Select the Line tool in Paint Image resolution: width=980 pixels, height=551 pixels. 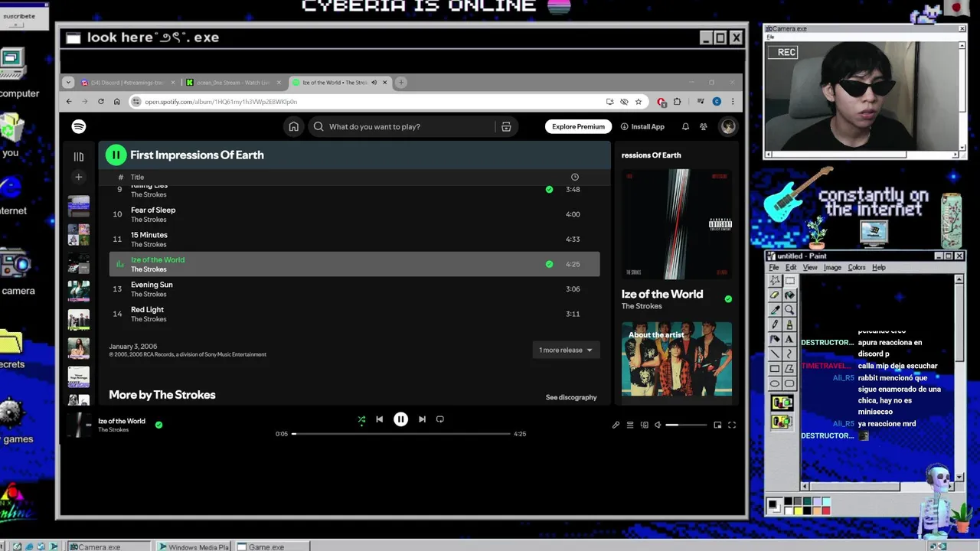click(775, 354)
